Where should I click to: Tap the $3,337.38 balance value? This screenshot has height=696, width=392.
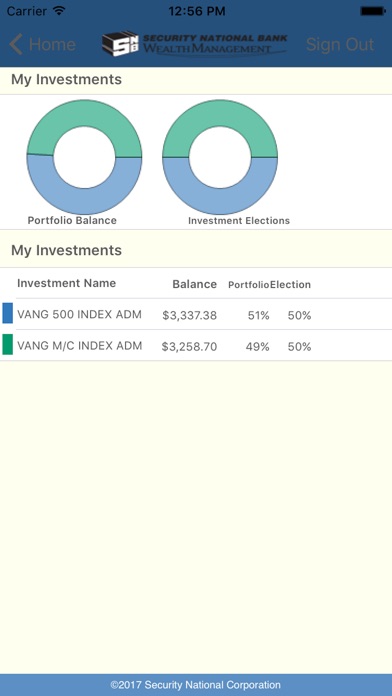[190, 316]
